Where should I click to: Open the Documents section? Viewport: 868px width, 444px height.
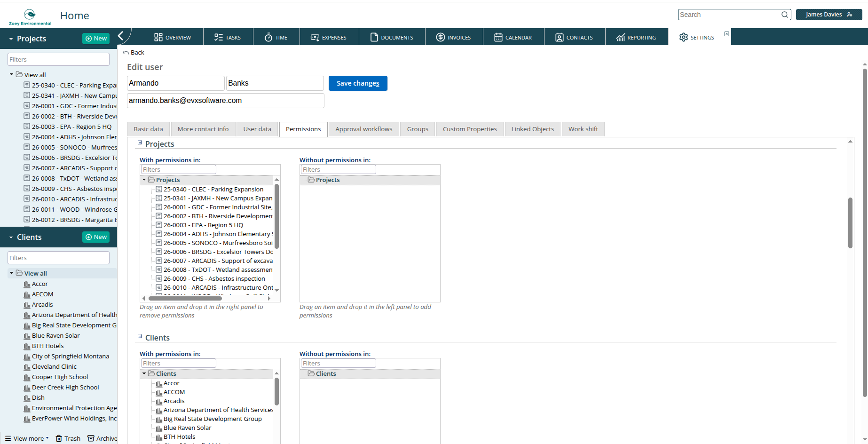pyautogui.click(x=392, y=37)
